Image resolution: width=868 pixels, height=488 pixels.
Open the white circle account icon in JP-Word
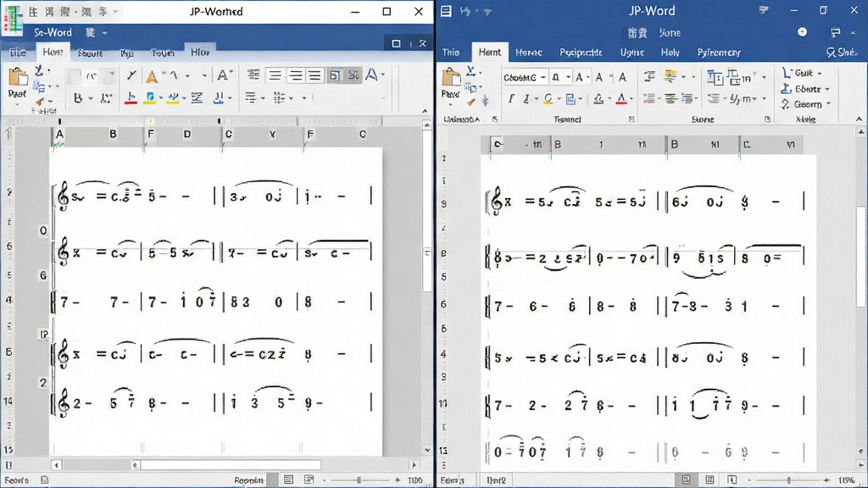(x=802, y=32)
